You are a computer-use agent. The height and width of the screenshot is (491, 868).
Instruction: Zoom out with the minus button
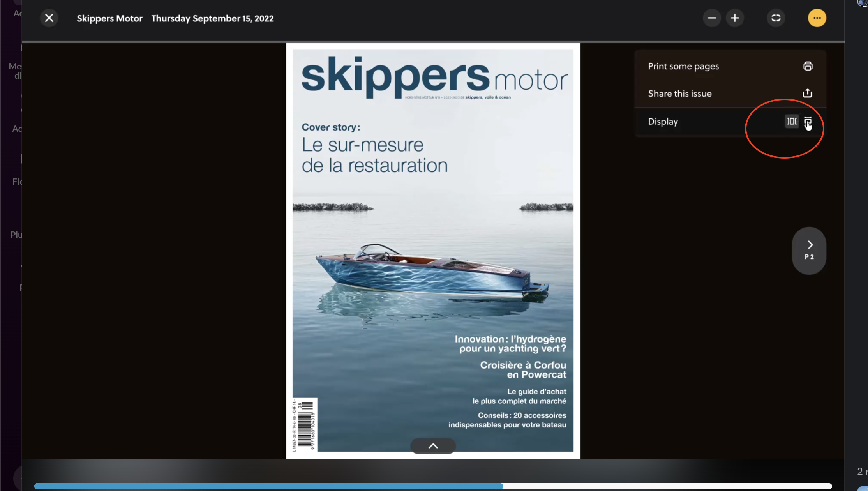click(x=712, y=18)
